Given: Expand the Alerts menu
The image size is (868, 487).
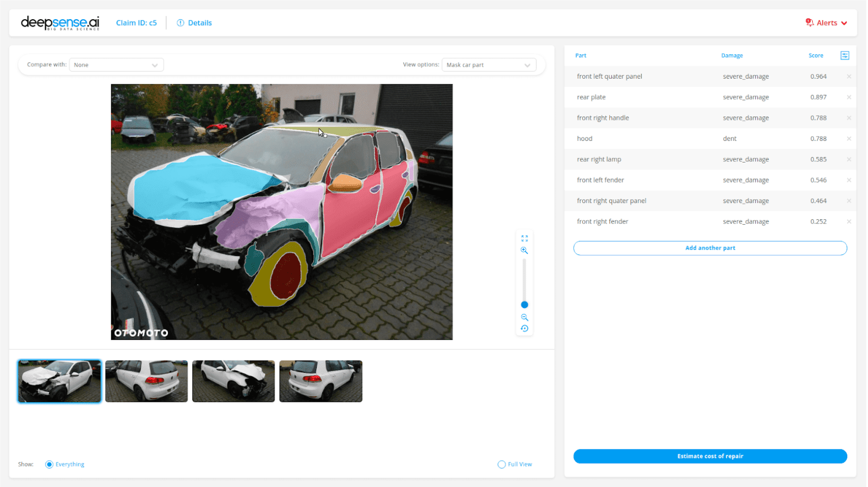Looking at the screenshot, I should pyautogui.click(x=826, y=23).
